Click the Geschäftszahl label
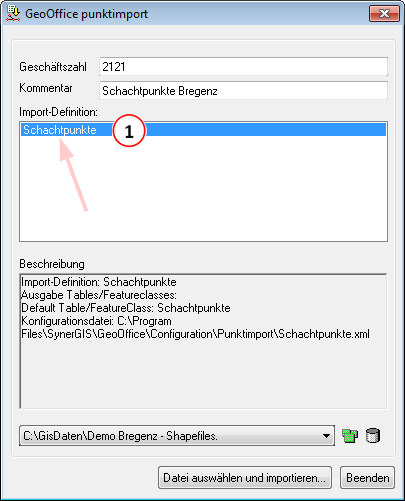Image resolution: width=405 pixels, height=501 pixels. tap(53, 67)
